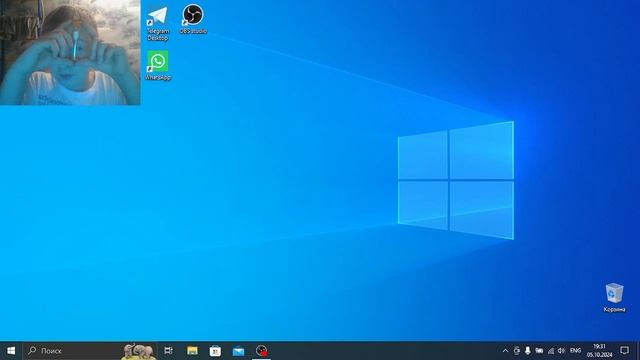Open the network connection tray icon
640x360 pixels.
pos(551,351)
